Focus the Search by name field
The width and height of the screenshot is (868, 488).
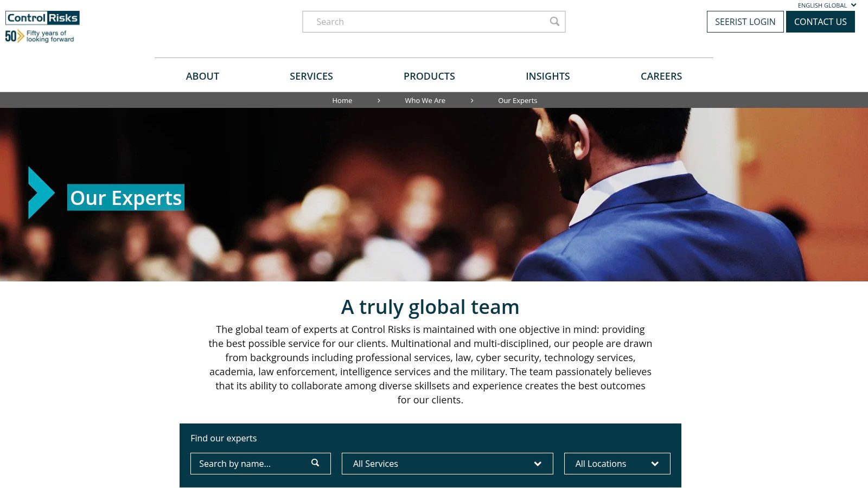260,464
